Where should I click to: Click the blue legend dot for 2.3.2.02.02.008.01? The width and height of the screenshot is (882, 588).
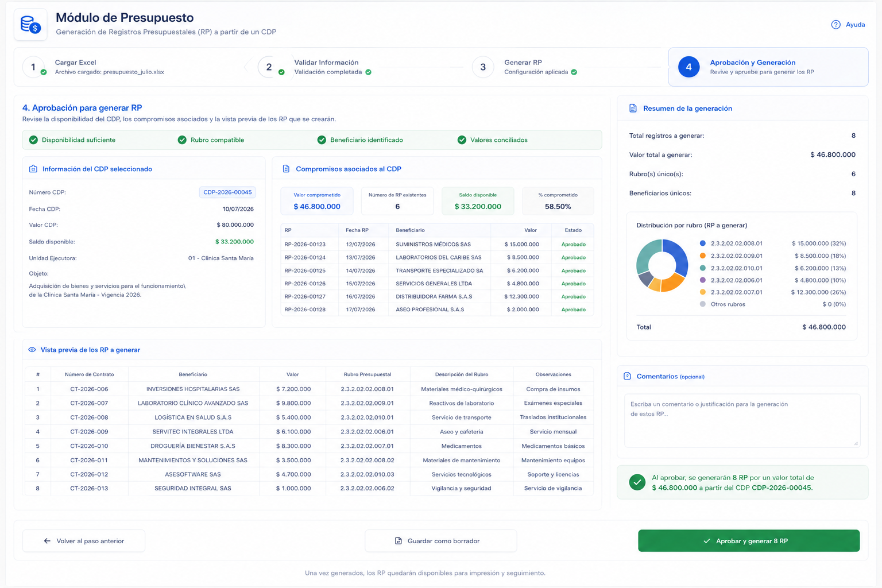pos(703,243)
